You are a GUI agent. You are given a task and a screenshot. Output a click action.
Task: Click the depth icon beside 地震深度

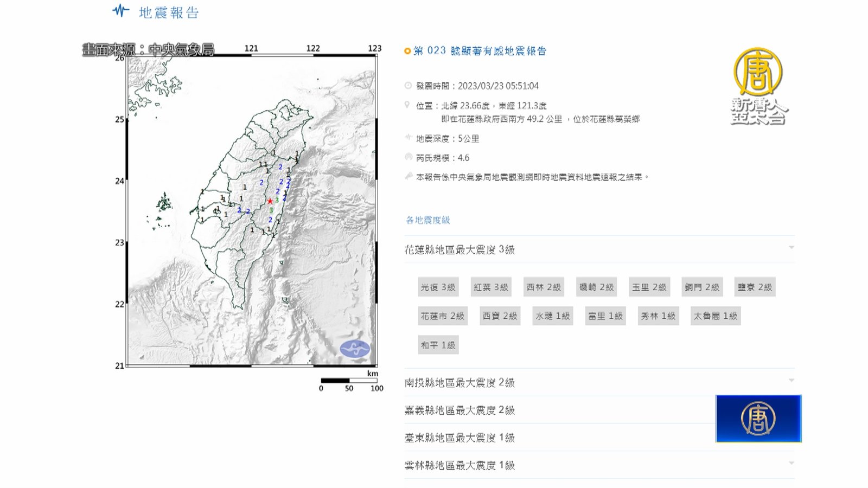pyautogui.click(x=409, y=138)
